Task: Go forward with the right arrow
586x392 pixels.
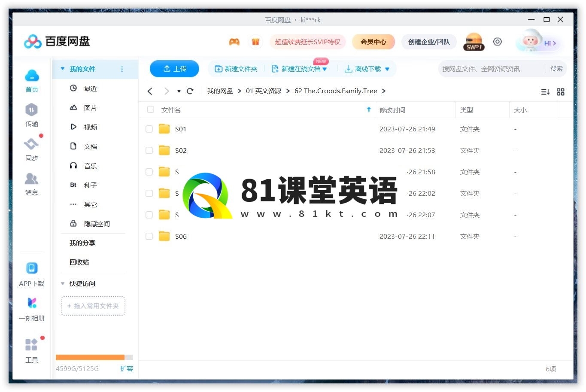Action: [167, 91]
